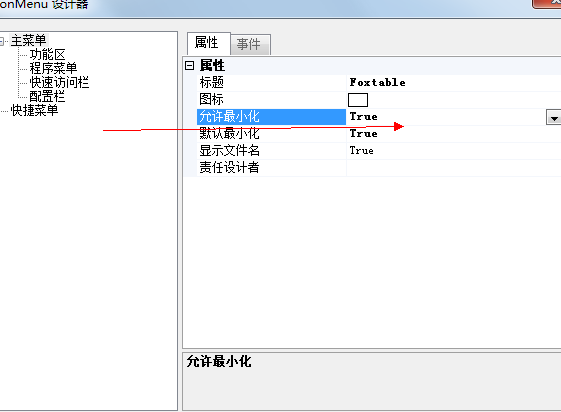Click the empty 责任设计者 value field
561x412 pixels.
coord(454,168)
